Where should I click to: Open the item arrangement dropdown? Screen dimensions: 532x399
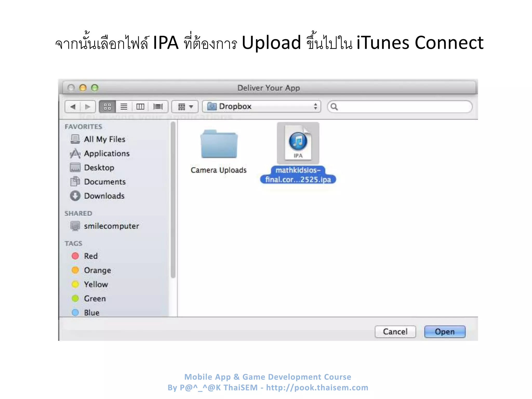pyautogui.click(x=185, y=107)
